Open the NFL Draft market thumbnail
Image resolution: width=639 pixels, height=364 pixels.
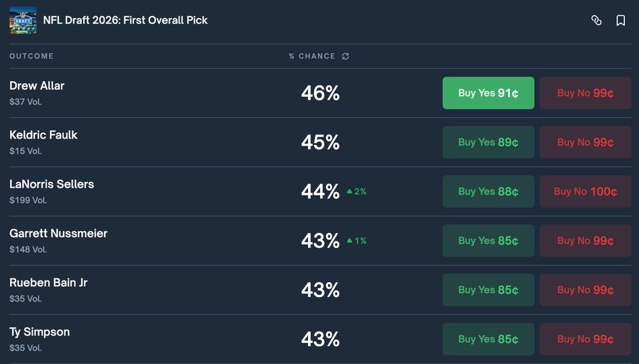point(23,20)
